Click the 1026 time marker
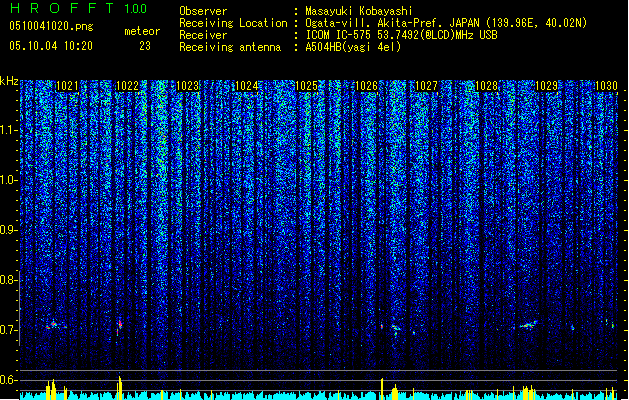 [x=367, y=86]
